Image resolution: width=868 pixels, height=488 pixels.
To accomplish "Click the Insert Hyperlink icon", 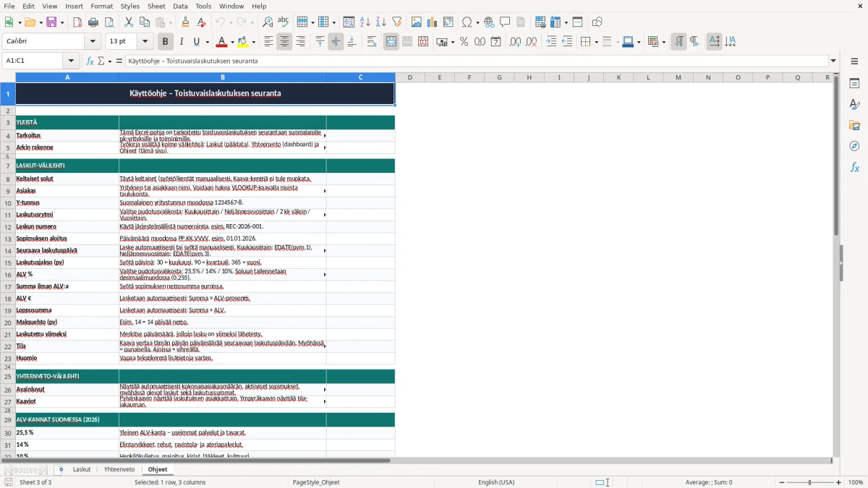I will pos(489,22).
